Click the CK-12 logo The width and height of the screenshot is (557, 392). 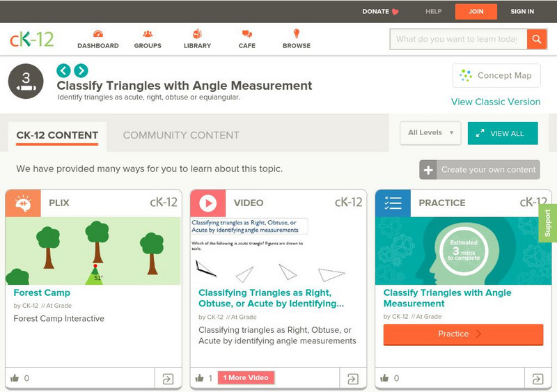[x=31, y=39]
